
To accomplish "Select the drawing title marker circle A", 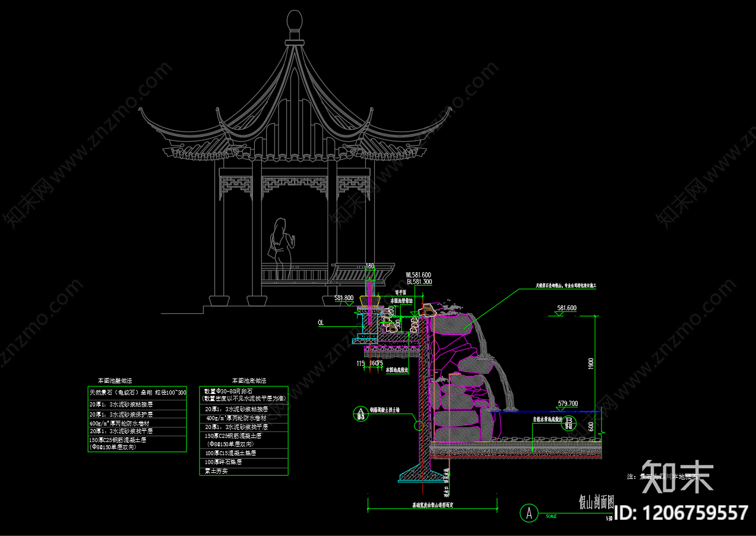I will (x=529, y=512).
